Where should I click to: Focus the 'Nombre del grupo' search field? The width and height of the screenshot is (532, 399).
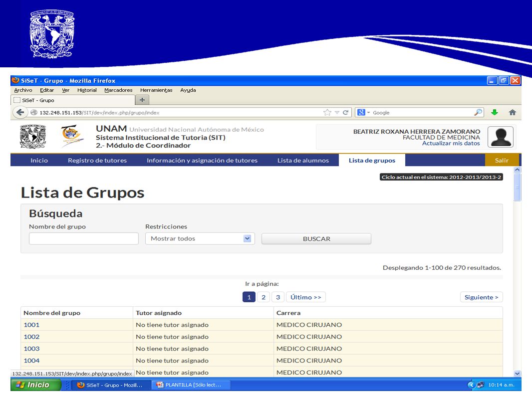(x=84, y=239)
